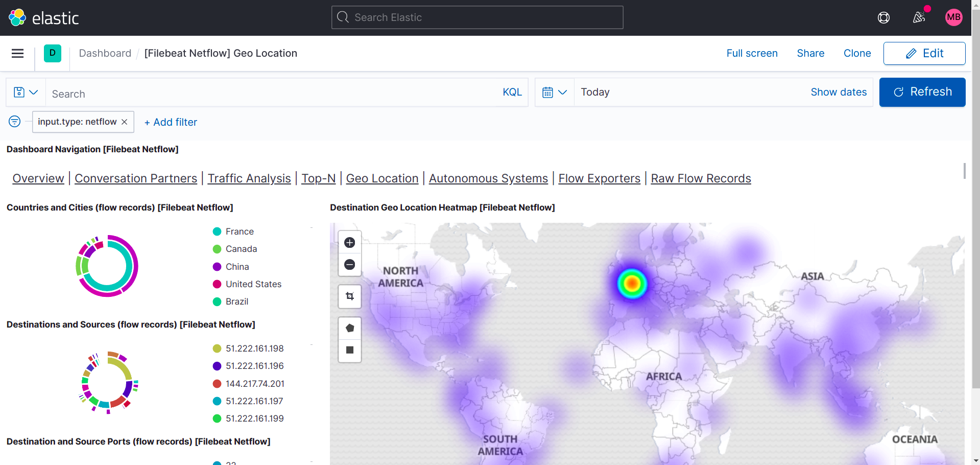
Task: Zoom out on the heatmap
Action: coord(350,265)
